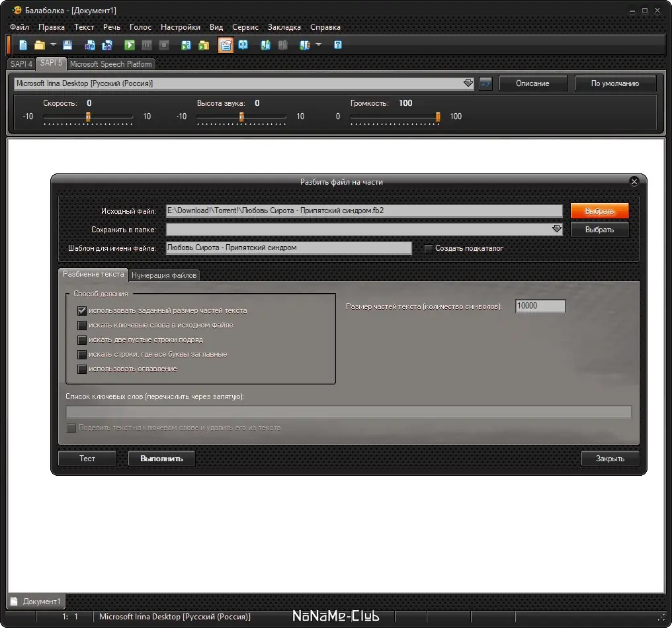
Task: Toggle the highlighted clipboard watch icon
Action: point(226,45)
